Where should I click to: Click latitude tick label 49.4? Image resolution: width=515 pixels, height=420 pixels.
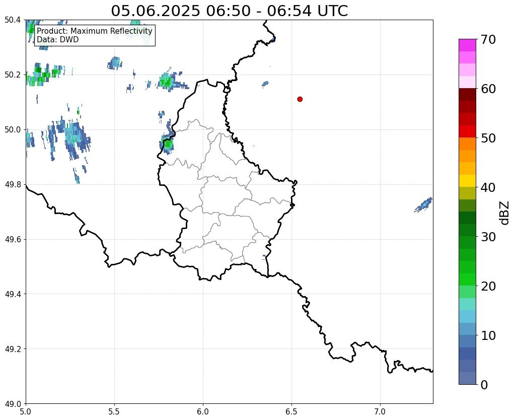coord(13,294)
